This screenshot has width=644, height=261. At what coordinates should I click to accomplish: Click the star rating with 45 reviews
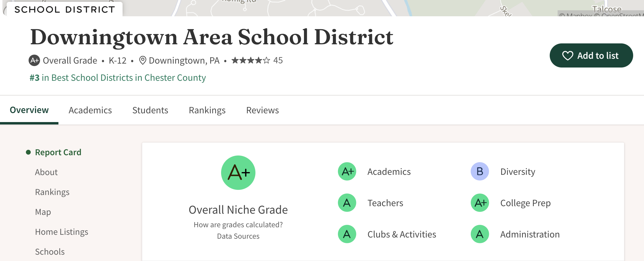[x=257, y=61]
